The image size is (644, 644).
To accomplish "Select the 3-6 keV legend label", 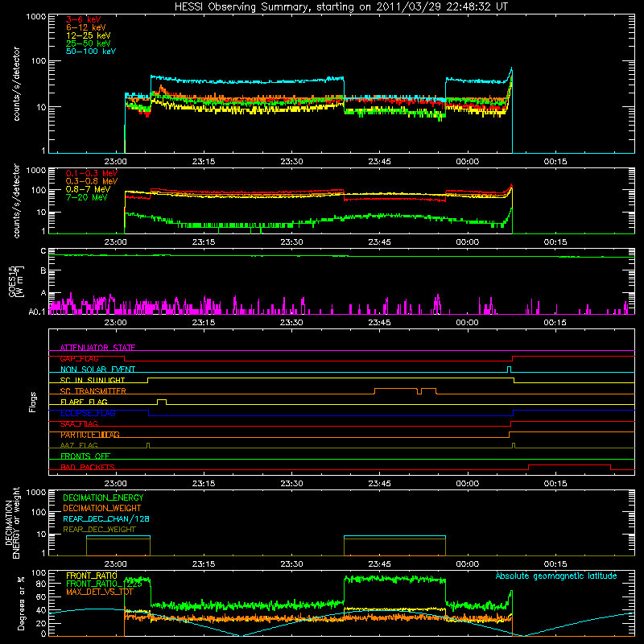I will [83, 19].
